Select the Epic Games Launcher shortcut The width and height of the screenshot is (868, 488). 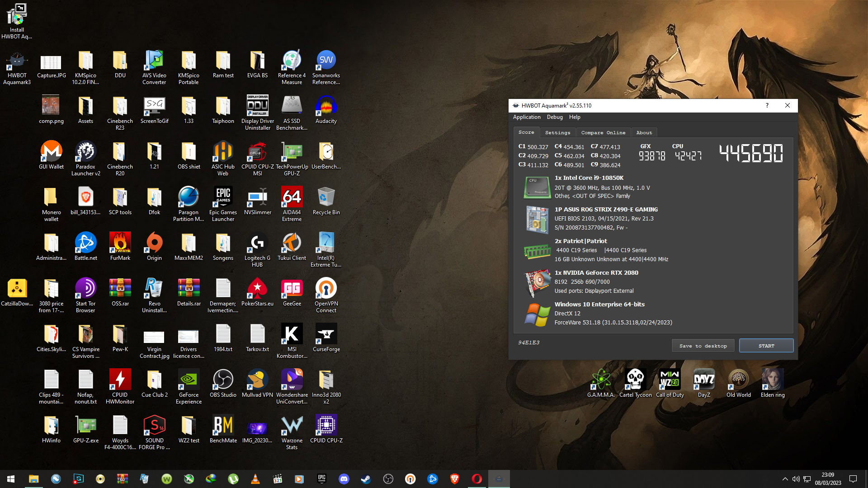coord(223,204)
